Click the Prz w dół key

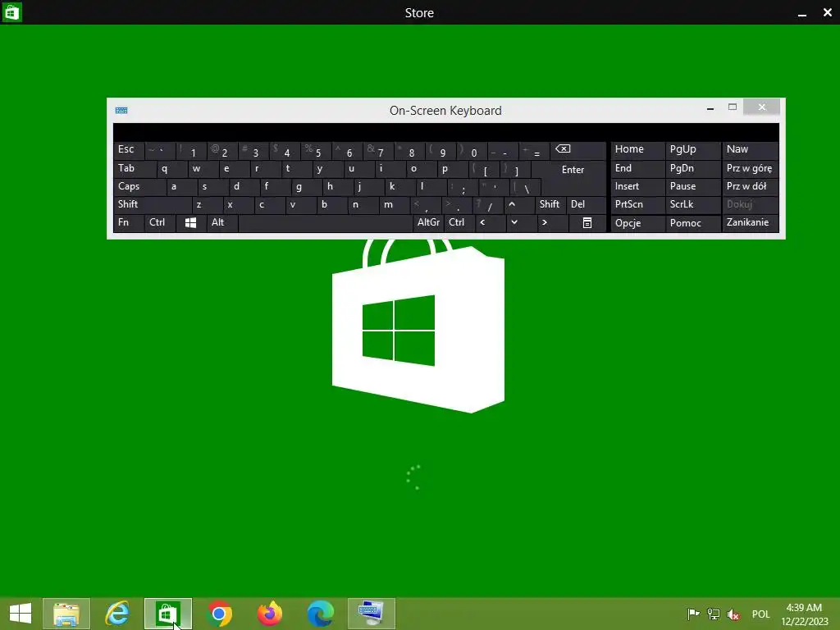[x=751, y=186]
